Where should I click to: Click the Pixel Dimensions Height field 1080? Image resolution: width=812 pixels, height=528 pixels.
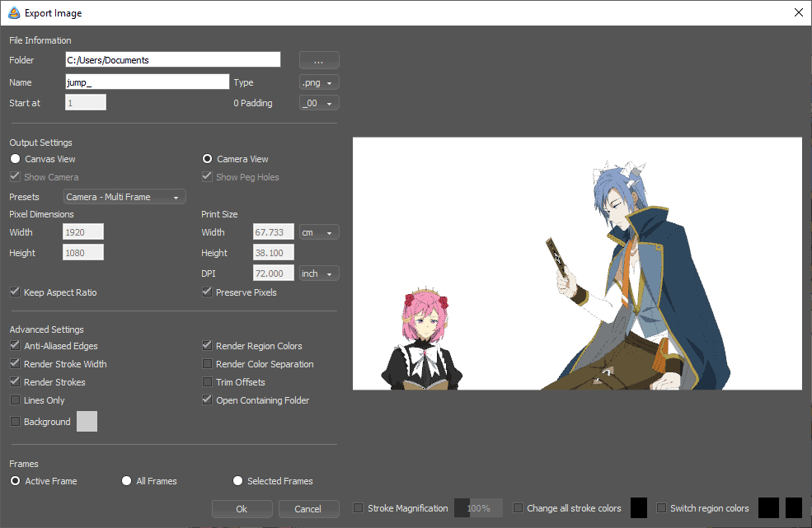(x=83, y=253)
